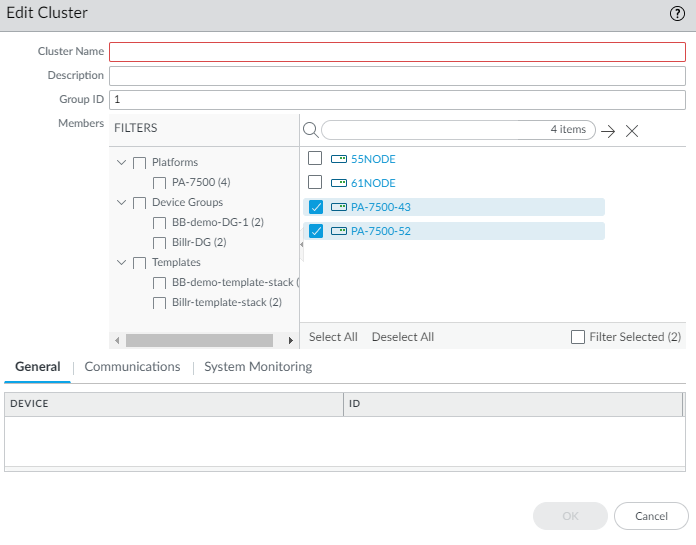Click Select All members
Image resolution: width=696 pixels, height=545 pixels.
[333, 337]
